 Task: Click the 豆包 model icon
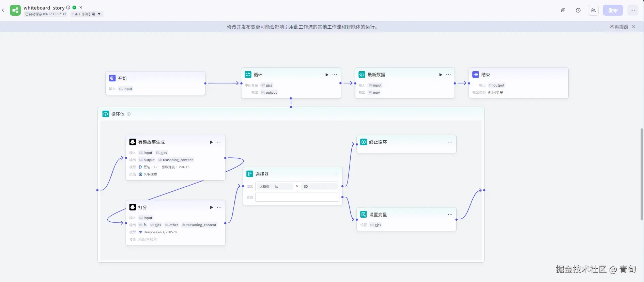[x=140, y=167]
